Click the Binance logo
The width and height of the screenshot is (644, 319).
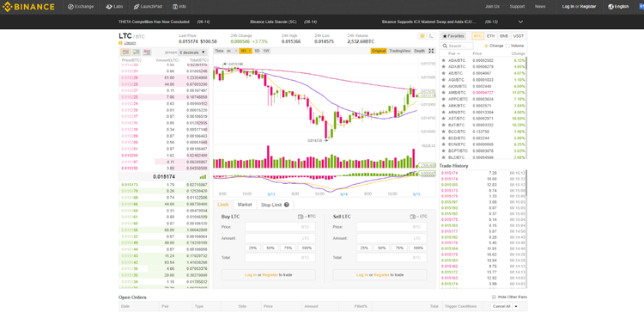click(x=28, y=7)
